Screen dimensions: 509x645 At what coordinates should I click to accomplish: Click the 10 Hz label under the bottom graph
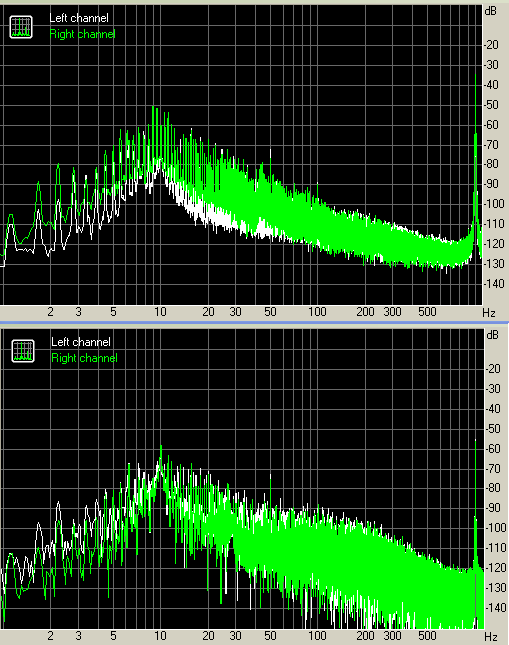pyautogui.click(x=160, y=636)
